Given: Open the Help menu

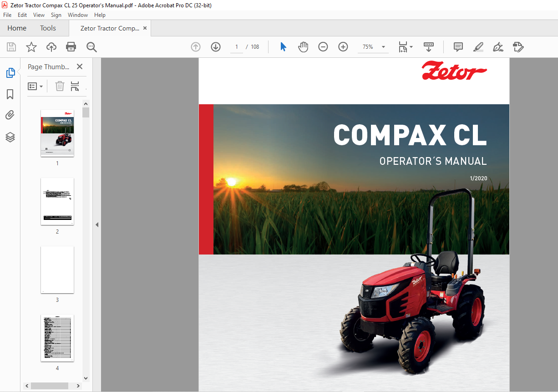Looking at the screenshot, I should coord(100,15).
